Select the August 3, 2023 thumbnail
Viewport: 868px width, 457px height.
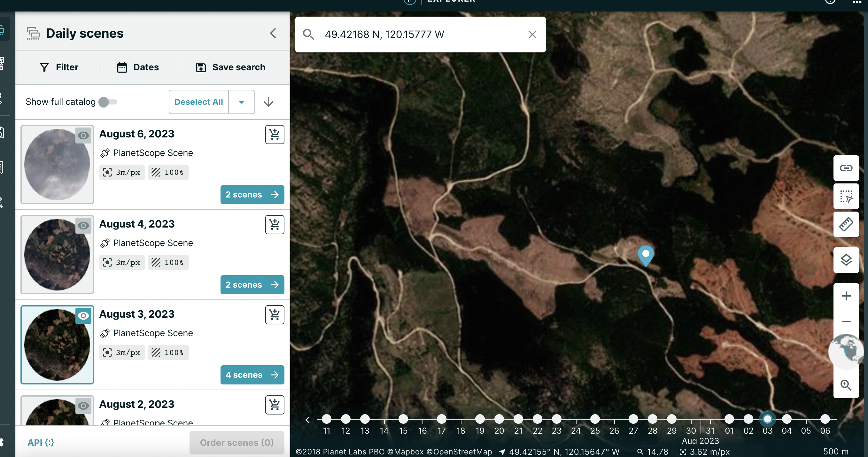57,345
